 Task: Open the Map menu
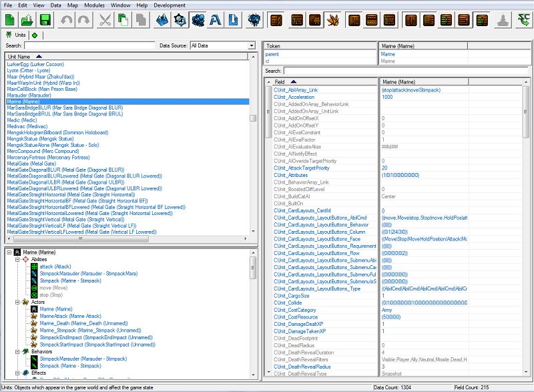click(73, 5)
